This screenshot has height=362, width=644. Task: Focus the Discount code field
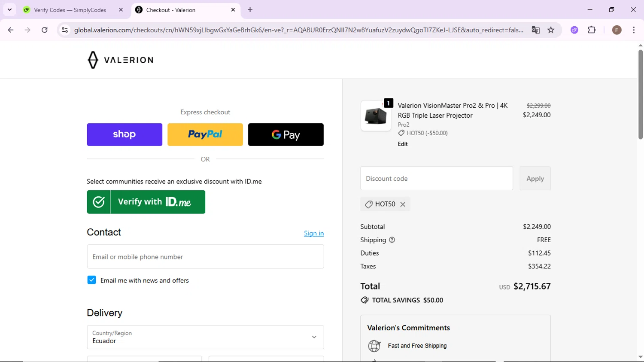(437, 178)
